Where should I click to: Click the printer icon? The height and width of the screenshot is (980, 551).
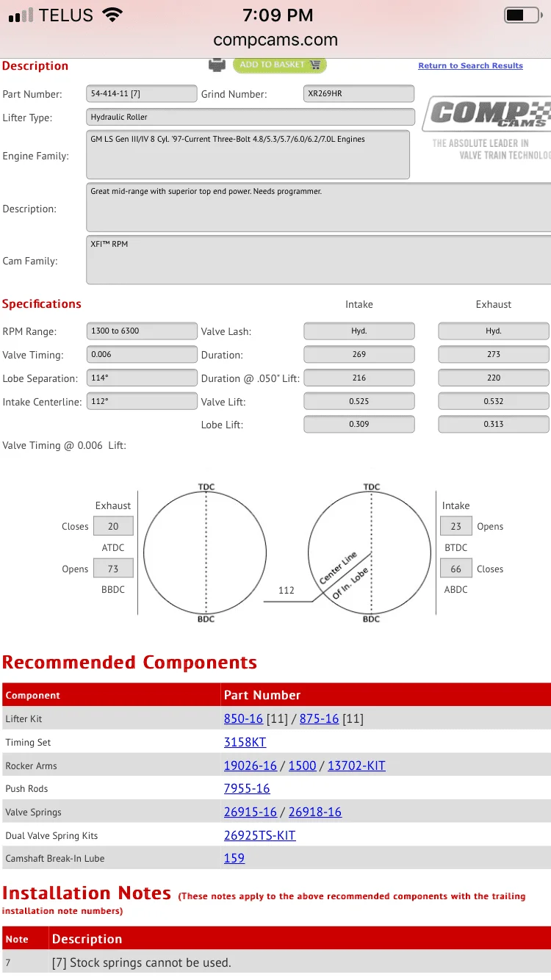pyautogui.click(x=217, y=65)
